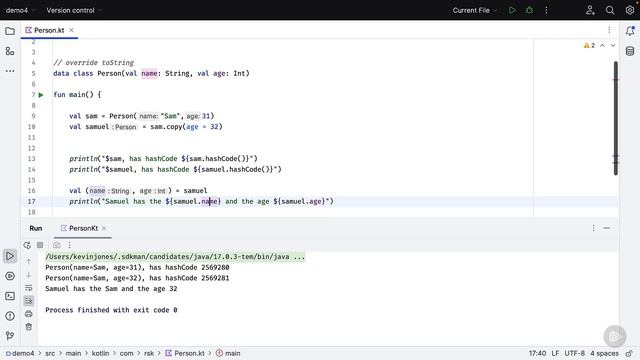
Task: Stop the process with the stop icon
Action: click(40, 245)
